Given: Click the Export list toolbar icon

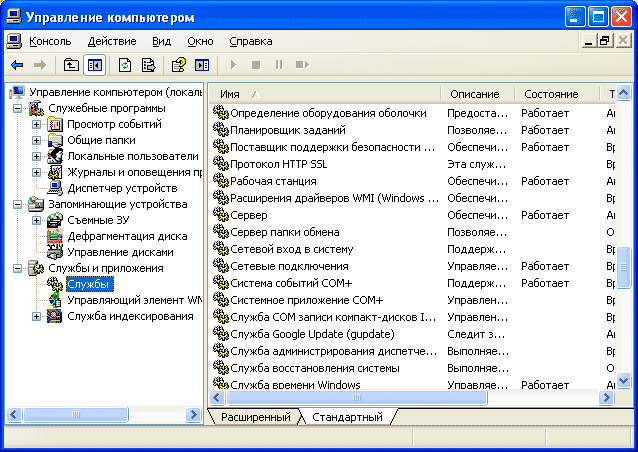Looking at the screenshot, I should tap(149, 65).
